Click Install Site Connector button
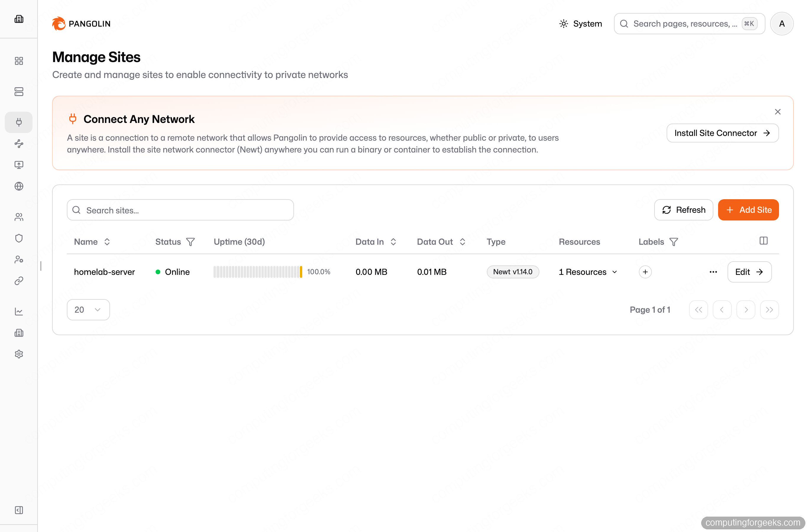This screenshot has height=532, width=808. coord(722,133)
